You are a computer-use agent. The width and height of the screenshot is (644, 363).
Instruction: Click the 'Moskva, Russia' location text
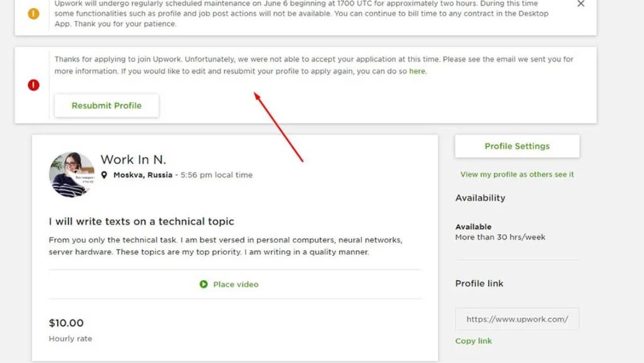143,175
